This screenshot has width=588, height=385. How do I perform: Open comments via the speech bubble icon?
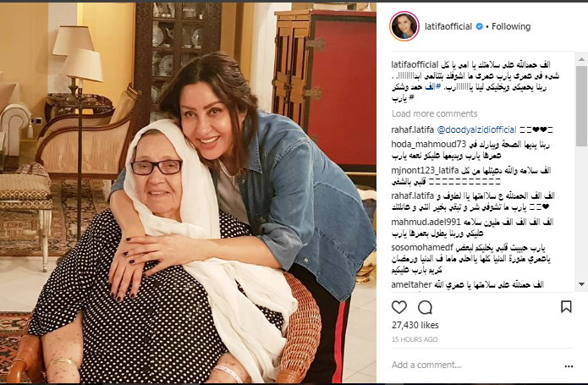[425, 307]
